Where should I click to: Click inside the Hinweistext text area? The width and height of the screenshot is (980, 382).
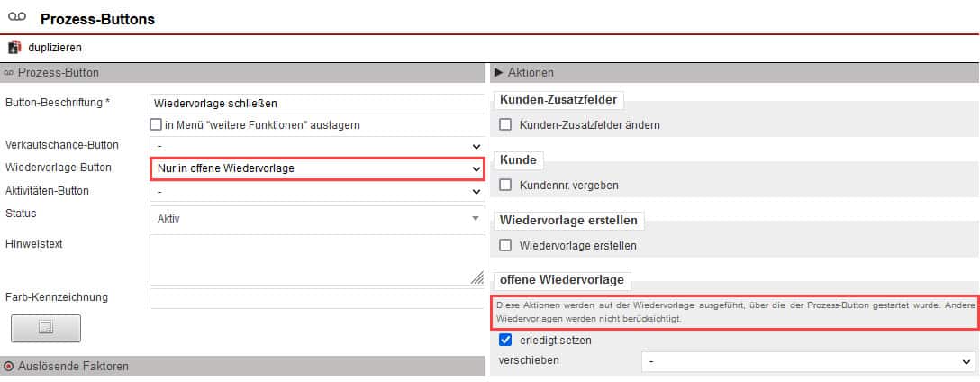[x=317, y=260]
